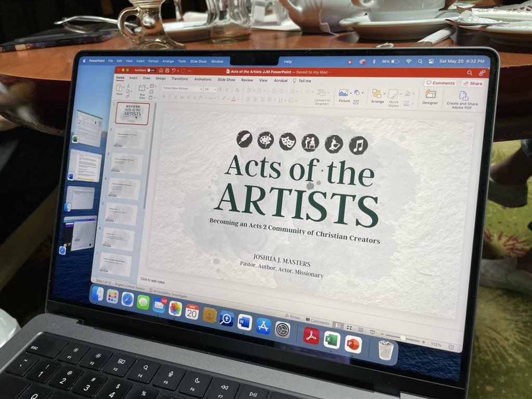The width and height of the screenshot is (532, 399).
Task: Click the New Slide icon
Action: point(142,88)
